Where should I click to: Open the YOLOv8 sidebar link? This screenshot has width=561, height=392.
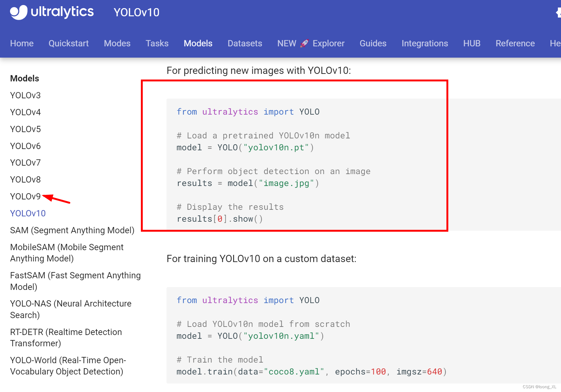point(25,179)
